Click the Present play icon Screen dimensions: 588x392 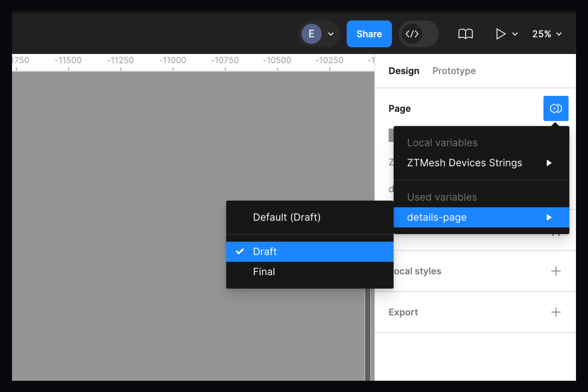pos(500,34)
